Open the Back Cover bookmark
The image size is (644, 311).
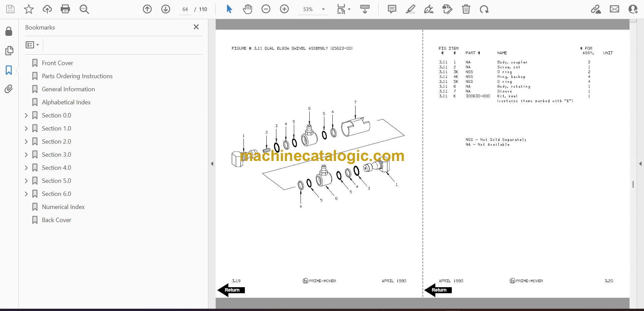pyautogui.click(x=56, y=220)
